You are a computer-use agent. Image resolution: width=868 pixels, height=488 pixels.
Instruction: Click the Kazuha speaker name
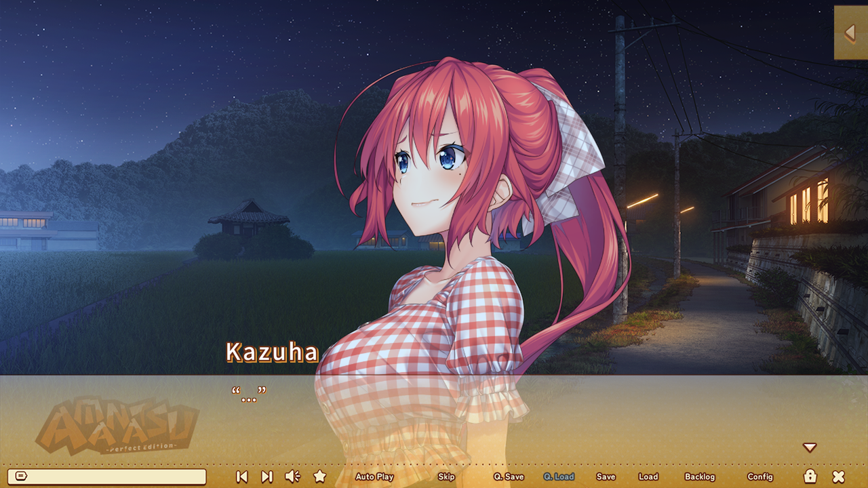[x=272, y=352]
